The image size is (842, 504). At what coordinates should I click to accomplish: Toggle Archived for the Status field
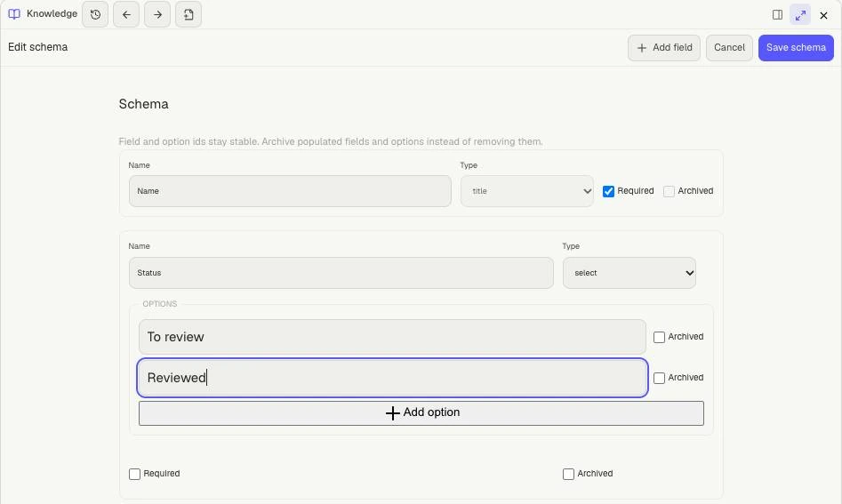pos(568,474)
